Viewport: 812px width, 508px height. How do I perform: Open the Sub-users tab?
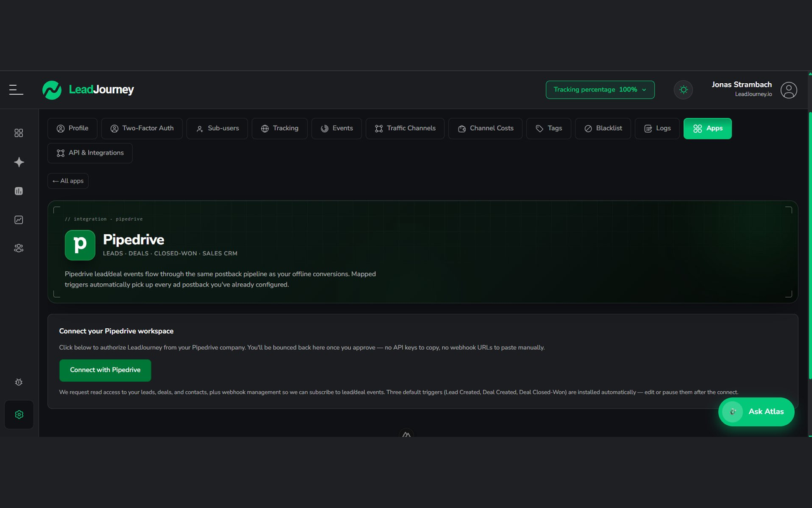click(x=217, y=128)
